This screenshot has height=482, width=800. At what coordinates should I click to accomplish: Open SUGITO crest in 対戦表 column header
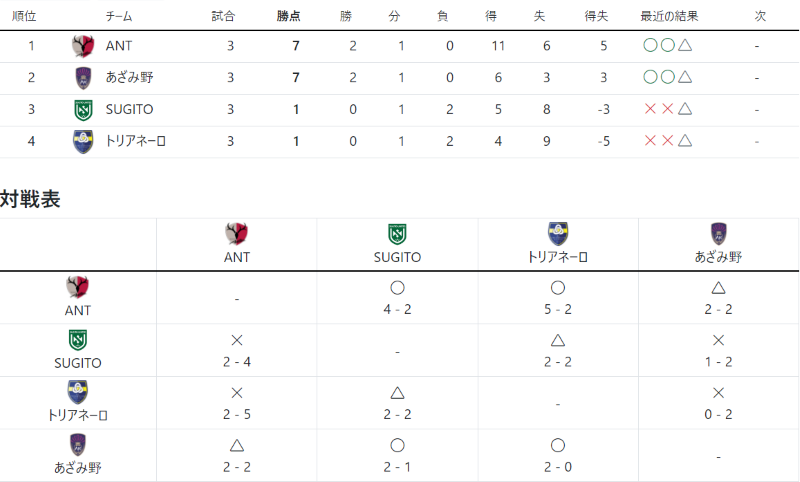pos(397,234)
